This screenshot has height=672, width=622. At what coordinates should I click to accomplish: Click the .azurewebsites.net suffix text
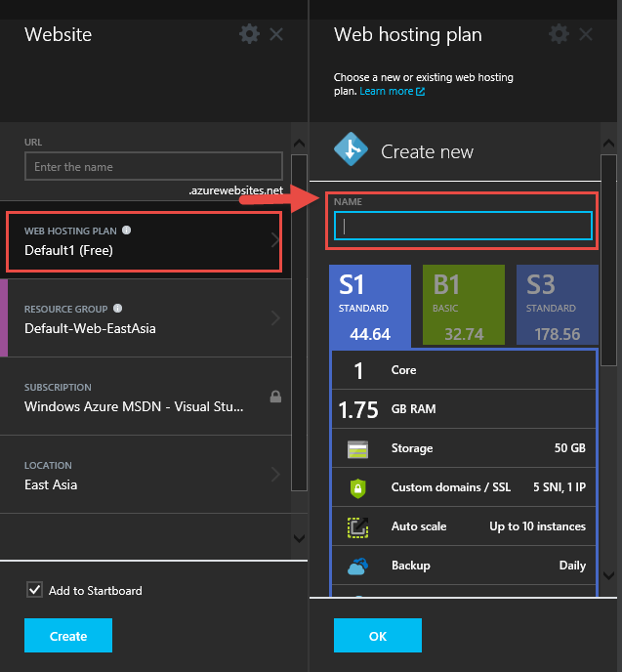click(236, 190)
